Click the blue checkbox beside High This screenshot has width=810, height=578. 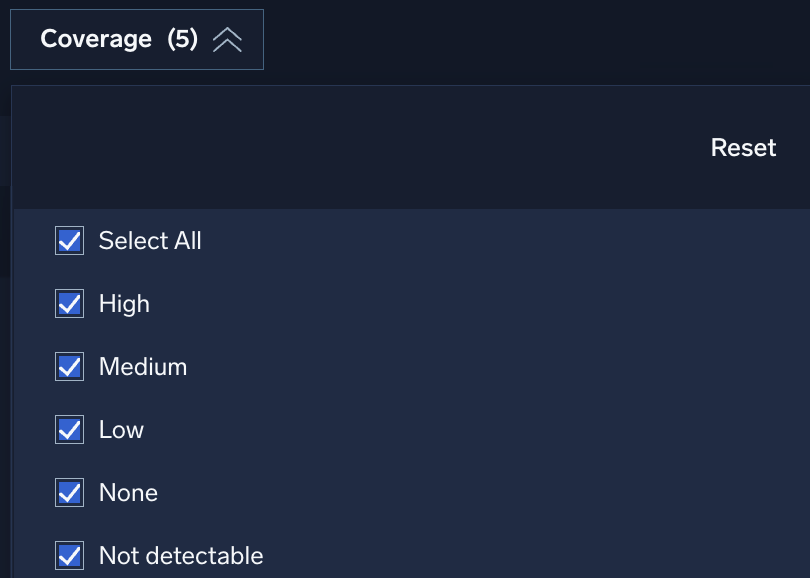[69, 304]
